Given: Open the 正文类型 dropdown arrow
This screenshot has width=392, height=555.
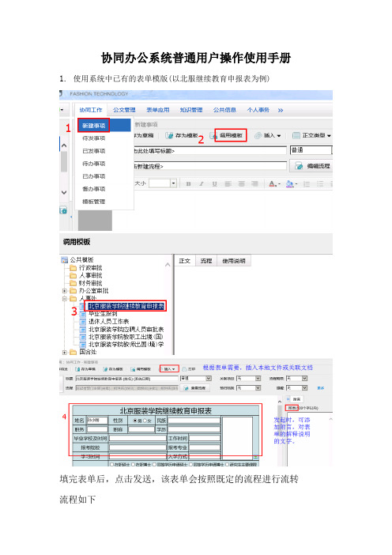Looking at the screenshot, I should click(x=329, y=136).
